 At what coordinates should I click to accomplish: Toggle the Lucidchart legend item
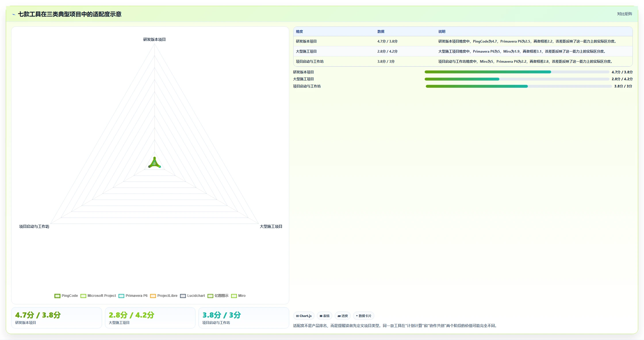tap(193, 296)
